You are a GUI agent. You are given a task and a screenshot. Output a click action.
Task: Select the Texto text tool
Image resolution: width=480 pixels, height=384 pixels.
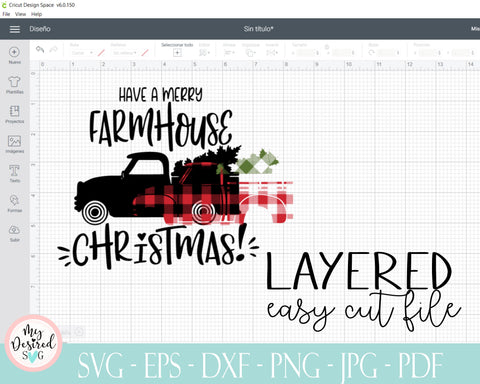tap(14, 170)
